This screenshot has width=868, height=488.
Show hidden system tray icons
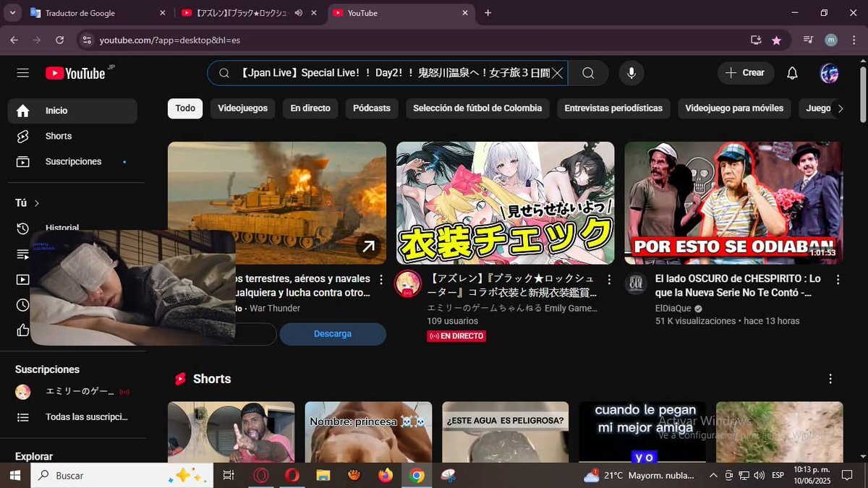[x=714, y=476]
